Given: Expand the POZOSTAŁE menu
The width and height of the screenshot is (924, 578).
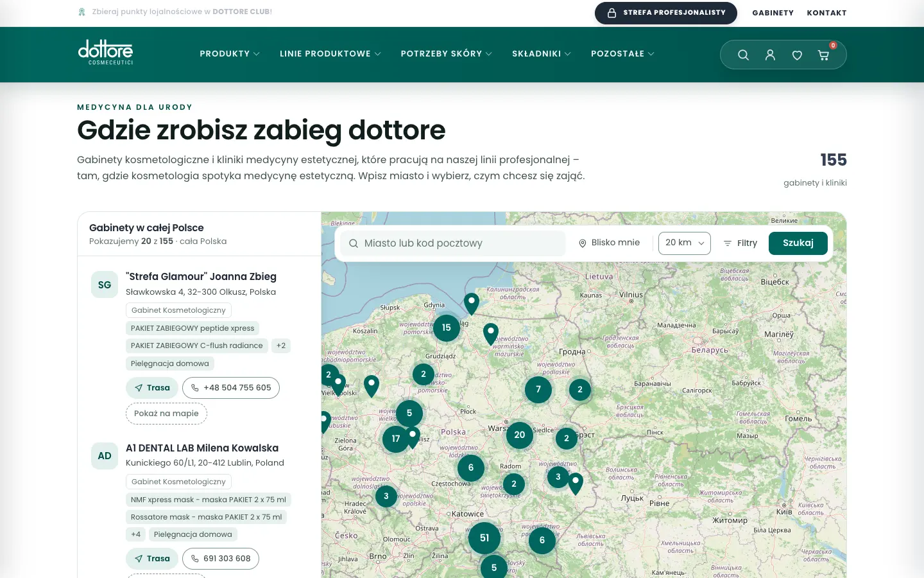Looking at the screenshot, I should pyautogui.click(x=623, y=54).
